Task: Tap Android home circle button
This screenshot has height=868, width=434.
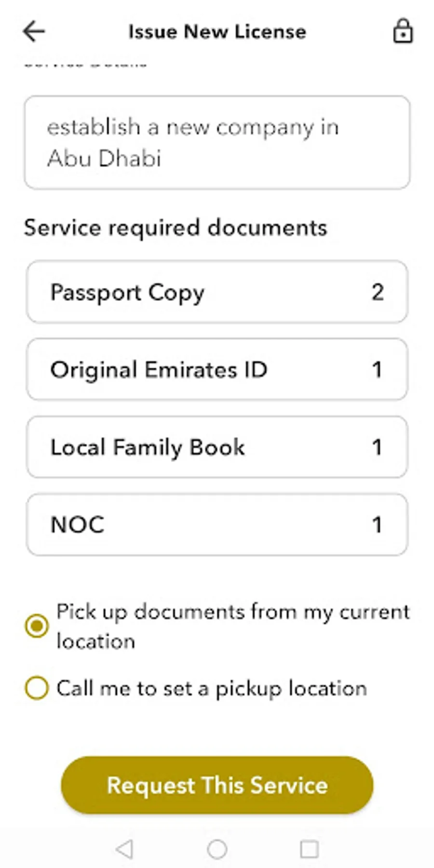Action: pyautogui.click(x=217, y=849)
